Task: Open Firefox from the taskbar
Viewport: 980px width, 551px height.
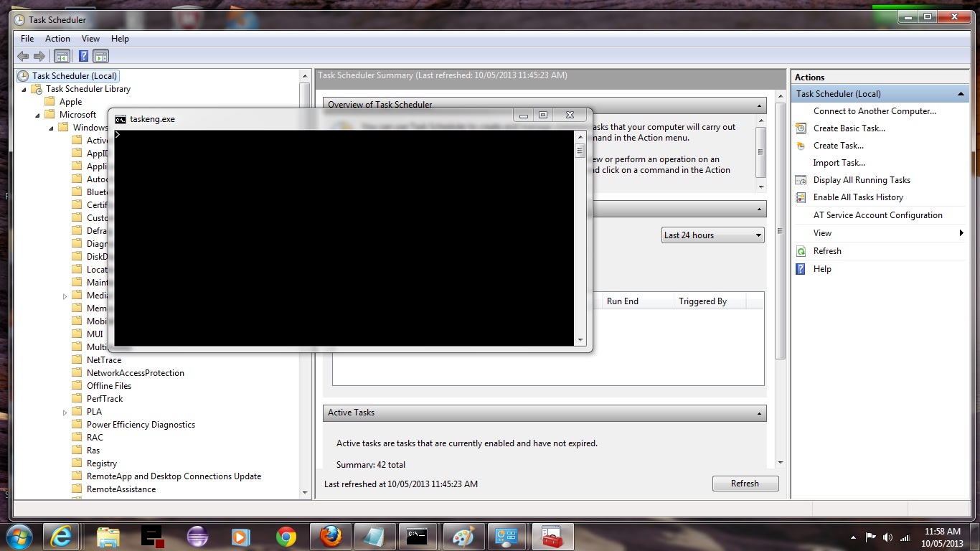Action: click(331, 536)
